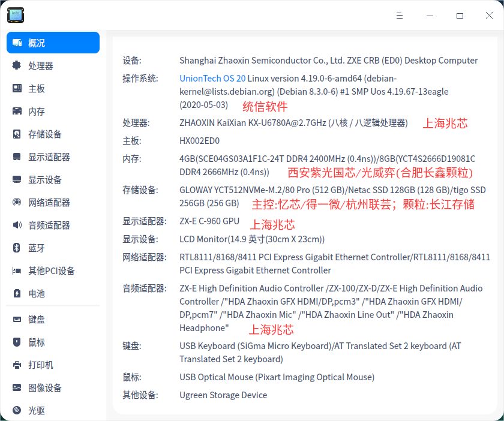
Task: Switch to 网络适配器 network adapter page
Action: click(49, 203)
